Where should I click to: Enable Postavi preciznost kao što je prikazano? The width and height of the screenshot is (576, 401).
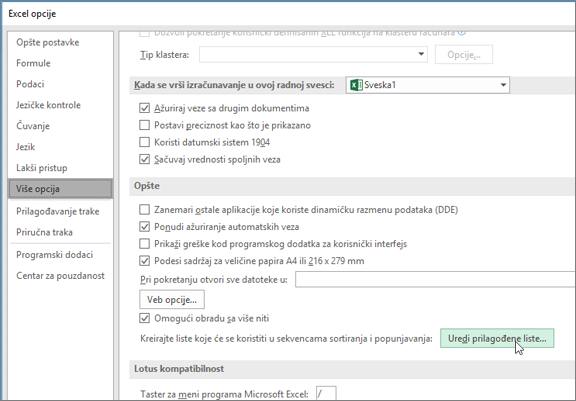point(144,125)
